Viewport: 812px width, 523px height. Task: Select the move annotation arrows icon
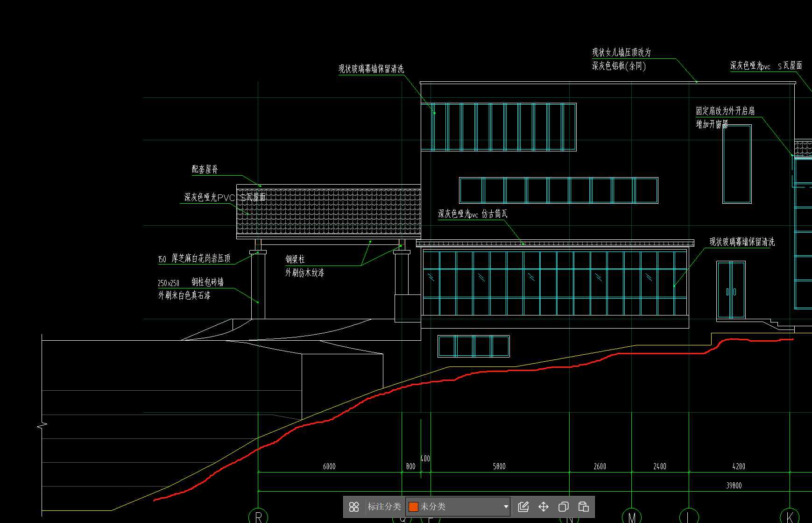[544, 507]
